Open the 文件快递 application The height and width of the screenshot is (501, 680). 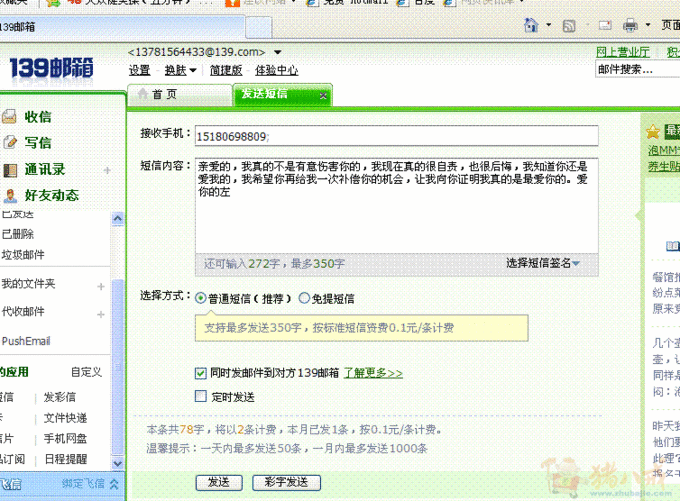(x=65, y=418)
